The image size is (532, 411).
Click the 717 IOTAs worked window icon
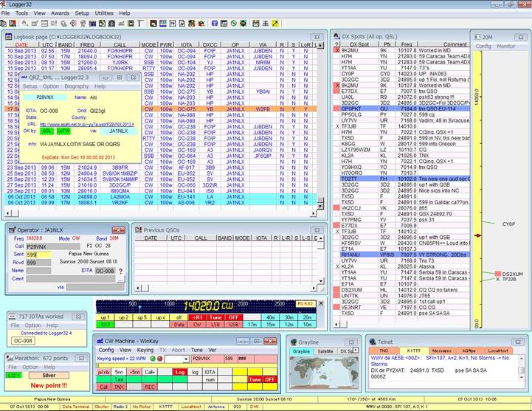[13, 317]
